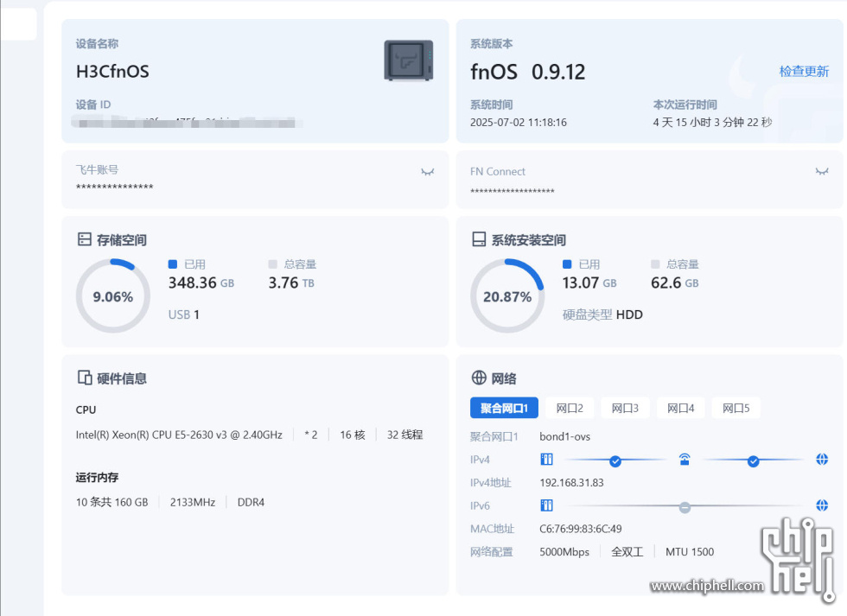This screenshot has height=616, width=847.
Task: Open the 网口3 tab
Action: (625, 408)
